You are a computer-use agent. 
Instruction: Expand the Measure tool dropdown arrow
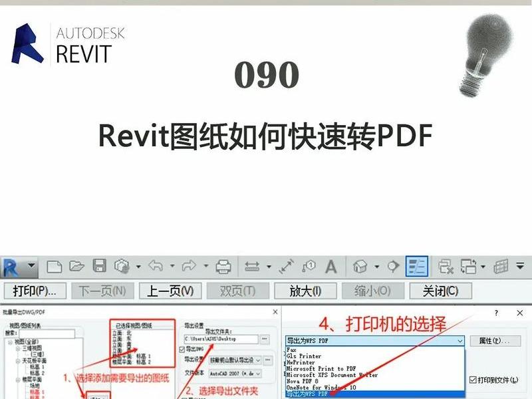tap(269, 267)
